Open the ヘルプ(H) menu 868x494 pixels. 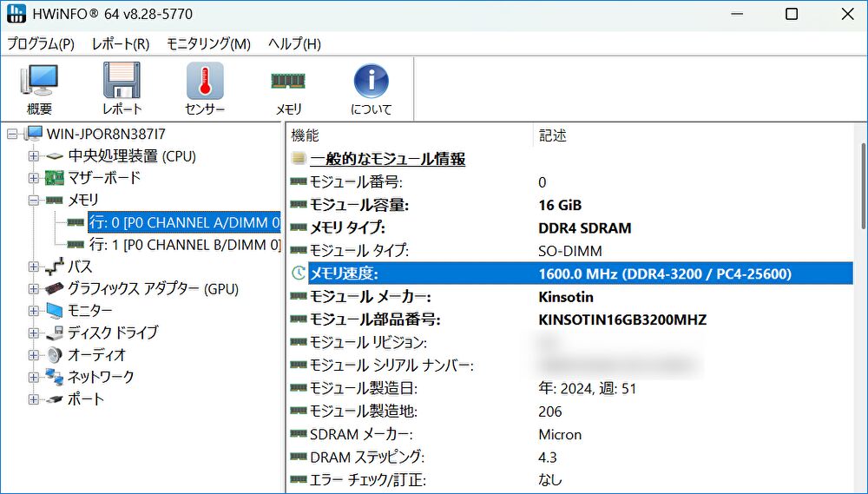[294, 43]
